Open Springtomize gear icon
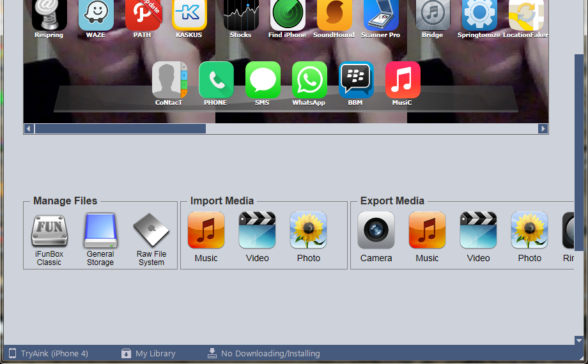Viewport: 588px width, 364px height. coord(479,15)
